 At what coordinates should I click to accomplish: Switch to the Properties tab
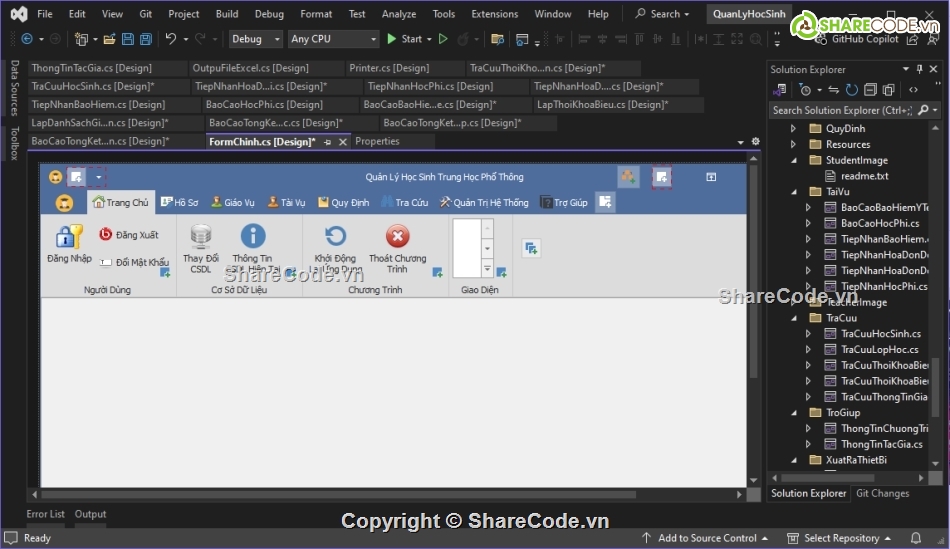pyautogui.click(x=377, y=141)
